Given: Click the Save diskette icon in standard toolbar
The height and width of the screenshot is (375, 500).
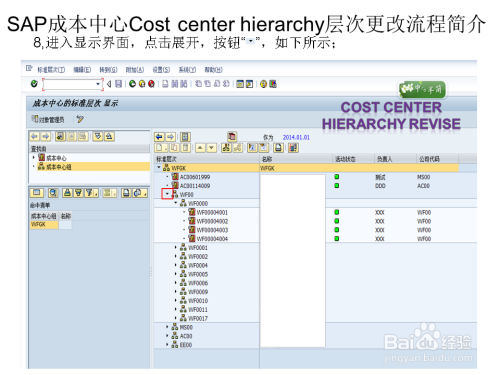Looking at the screenshot, I should (x=118, y=84).
